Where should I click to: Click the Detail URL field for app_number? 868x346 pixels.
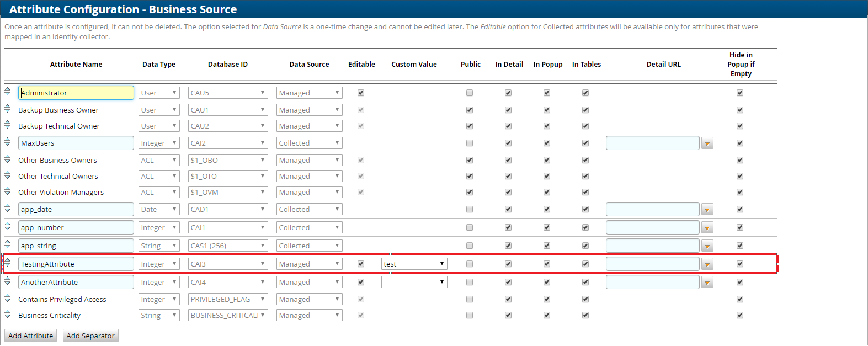click(652, 227)
